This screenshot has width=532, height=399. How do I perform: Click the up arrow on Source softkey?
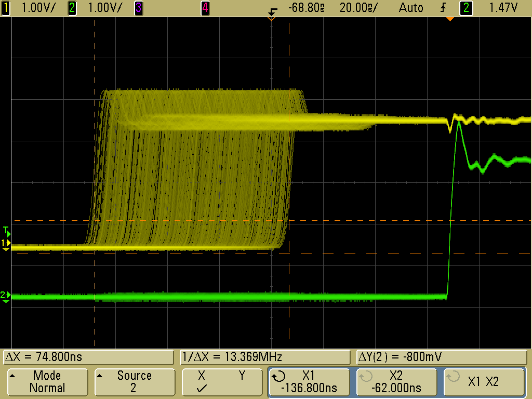[99, 376]
